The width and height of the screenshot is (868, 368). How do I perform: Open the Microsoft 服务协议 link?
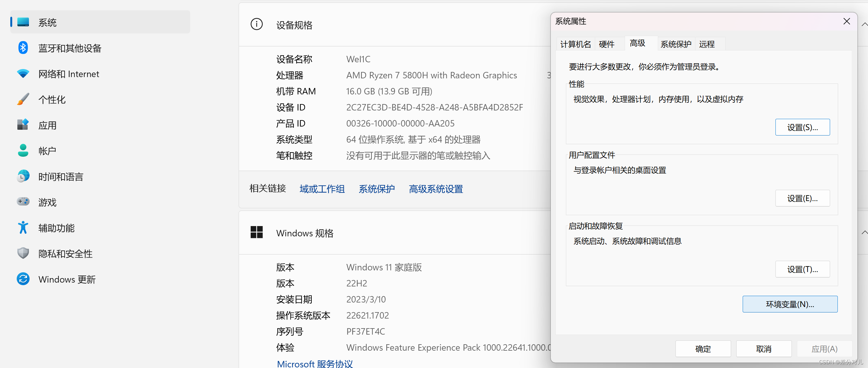pyautogui.click(x=315, y=364)
